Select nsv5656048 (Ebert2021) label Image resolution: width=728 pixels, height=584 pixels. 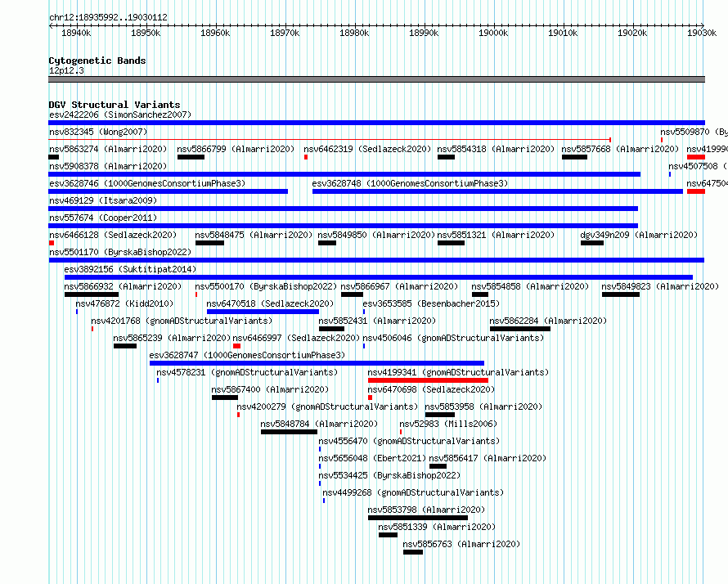(372, 458)
